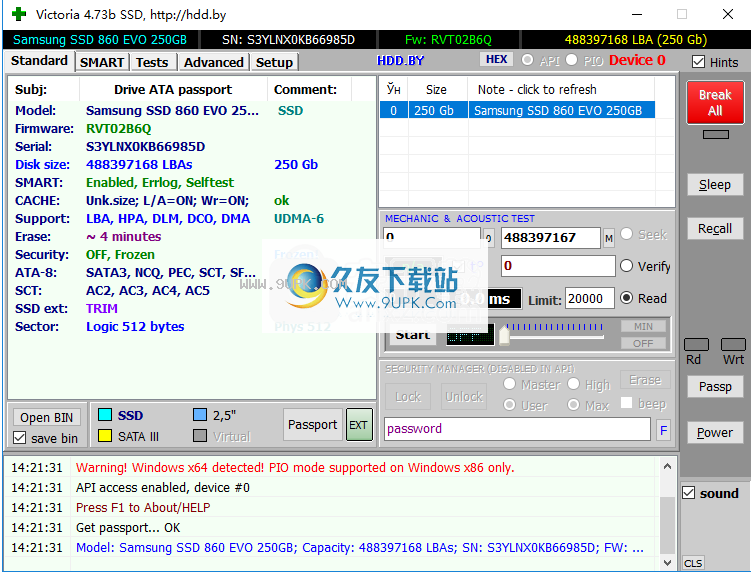Click the EXT passport button
Viewport: 751px width, 573px height.
pos(359,424)
